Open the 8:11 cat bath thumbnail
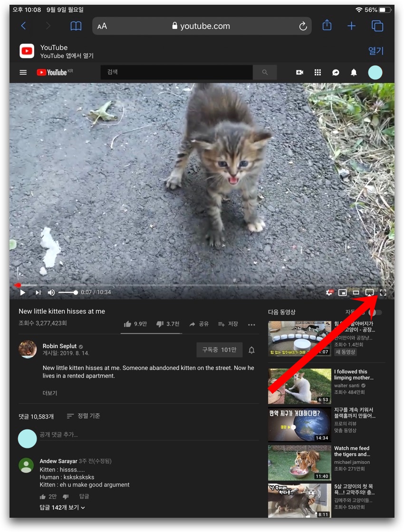Screen dimensions: 404x532 click(x=299, y=501)
